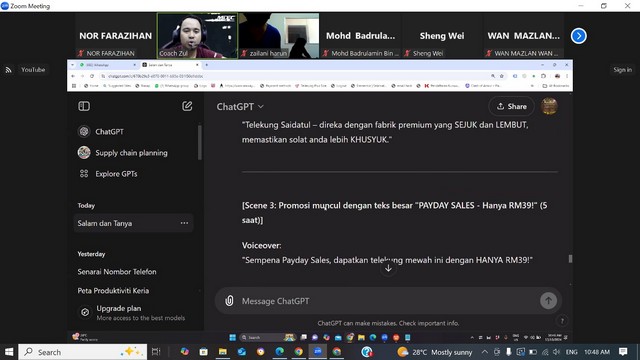Open the ChatGPT model dropdown
Viewport: 640px width, 360px height.
point(240,107)
